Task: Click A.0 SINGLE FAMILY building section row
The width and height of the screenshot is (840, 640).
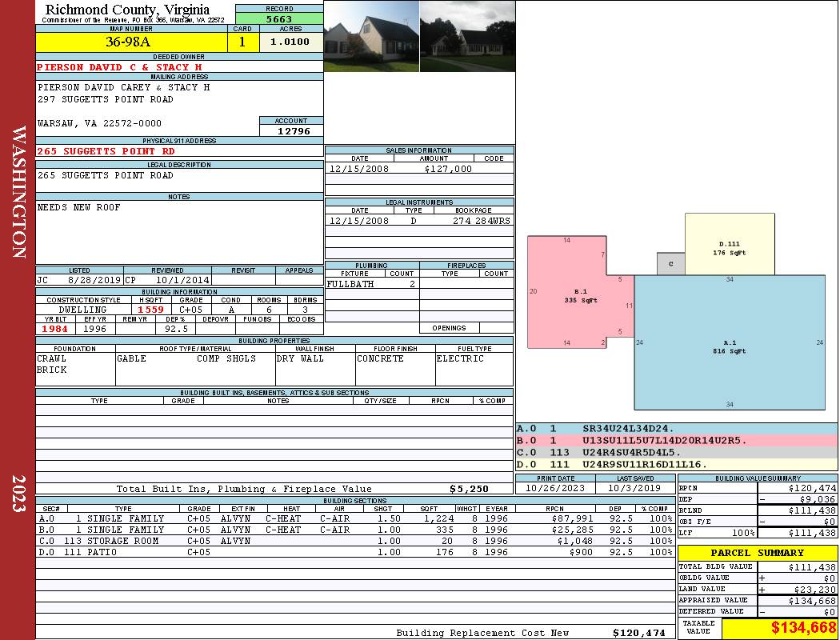Action: (x=355, y=518)
